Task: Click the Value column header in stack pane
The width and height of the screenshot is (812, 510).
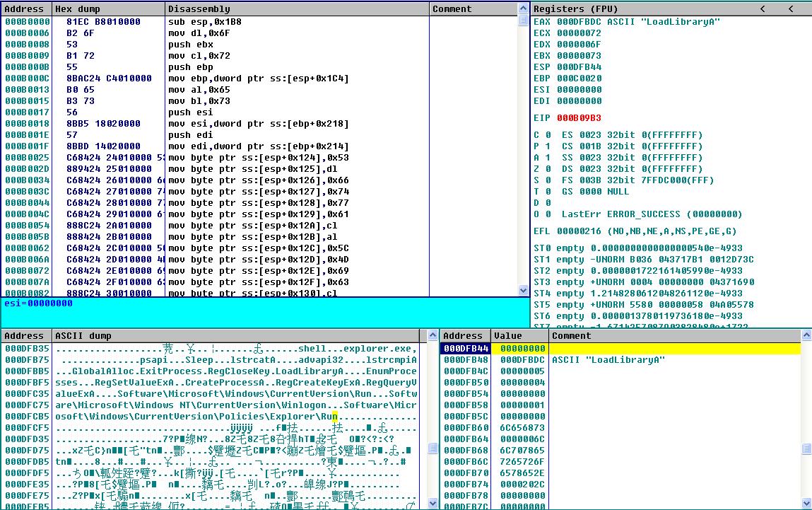Action: pyautogui.click(x=508, y=336)
